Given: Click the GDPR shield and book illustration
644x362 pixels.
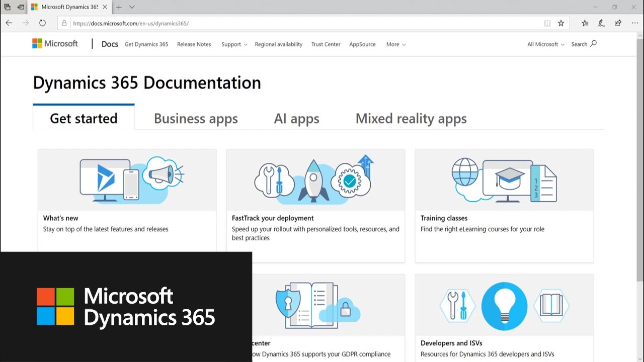Looking at the screenshot, I should point(318,305).
